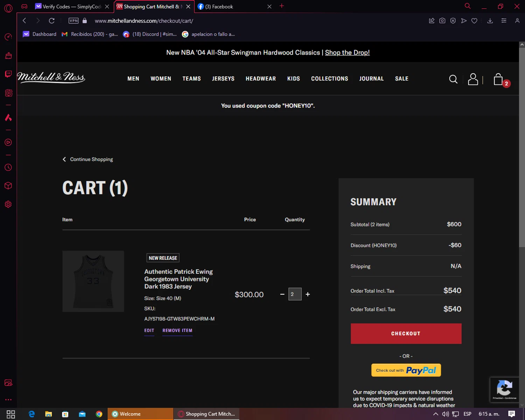Screen dimensions: 525x420
Task: Open the COLLECTIONS menu
Action: [x=330, y=79]
